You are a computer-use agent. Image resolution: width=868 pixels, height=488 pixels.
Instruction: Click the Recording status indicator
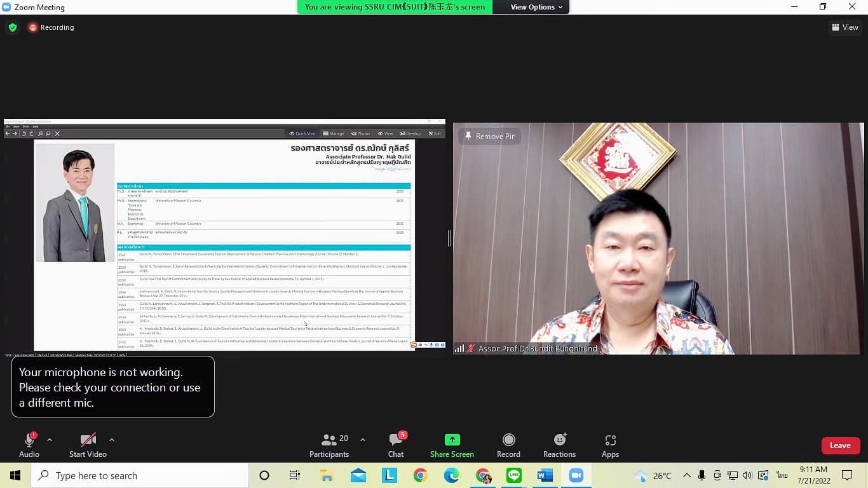[x=51, y=27]
